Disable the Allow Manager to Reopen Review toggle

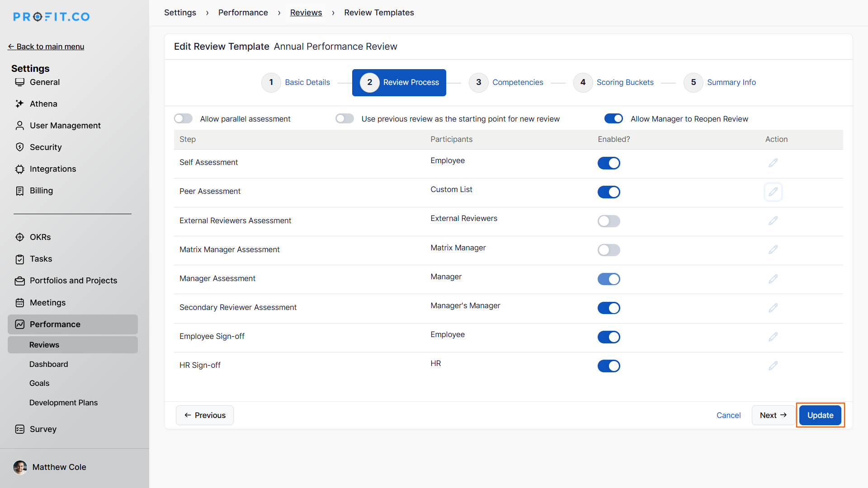613,118
